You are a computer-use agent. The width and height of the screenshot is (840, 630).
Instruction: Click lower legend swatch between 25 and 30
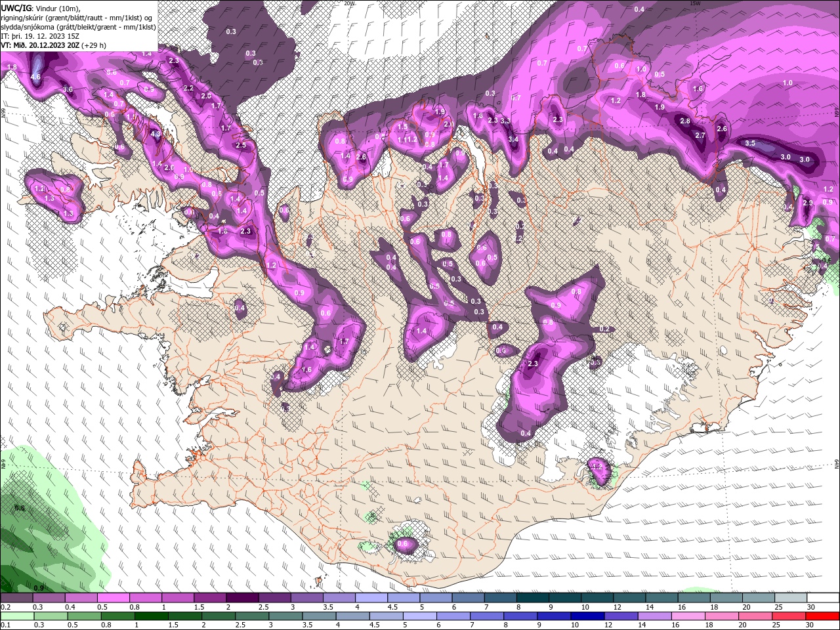coord(789,616)
